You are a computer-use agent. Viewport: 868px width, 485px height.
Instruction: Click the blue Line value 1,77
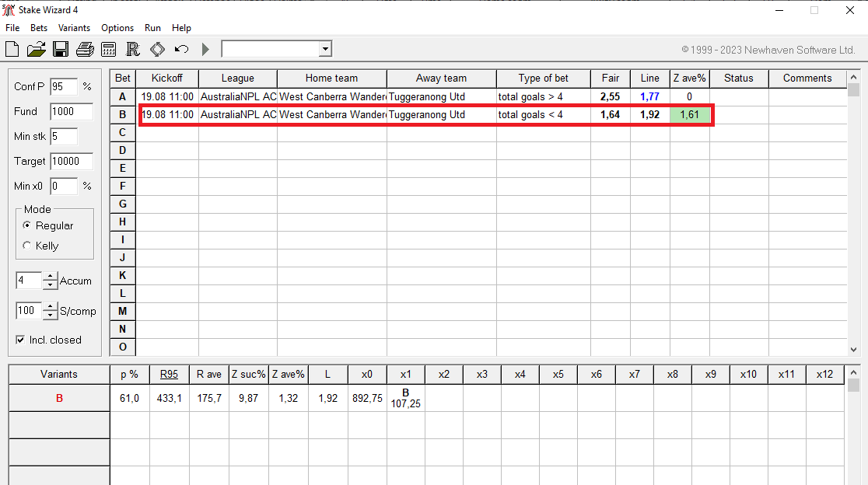(x=650, y=97)
